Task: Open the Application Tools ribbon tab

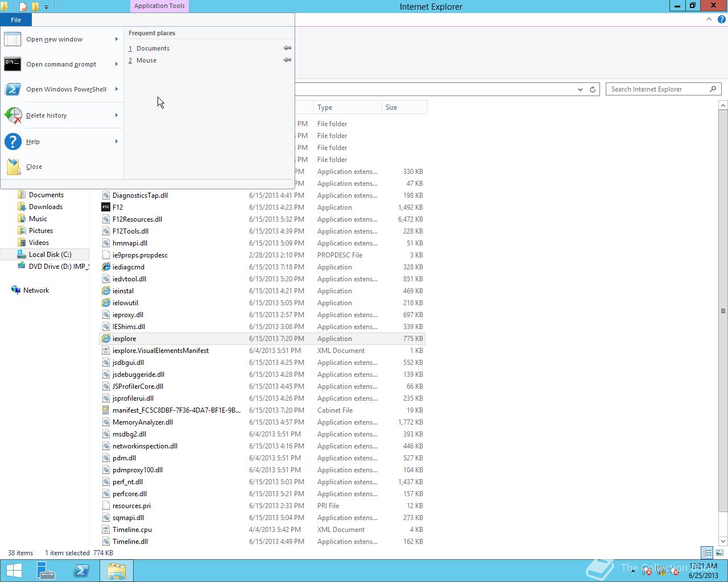Action: (x=159, y=6)
